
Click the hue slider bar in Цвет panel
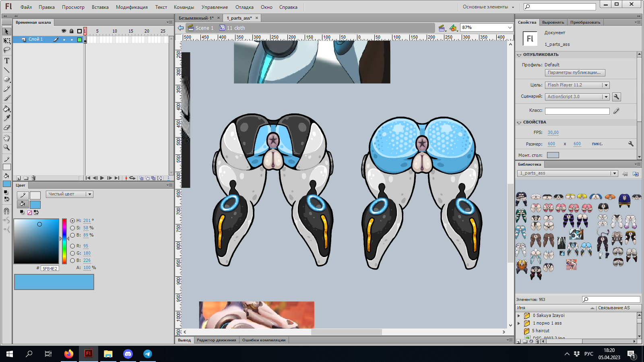coord(64,241)
